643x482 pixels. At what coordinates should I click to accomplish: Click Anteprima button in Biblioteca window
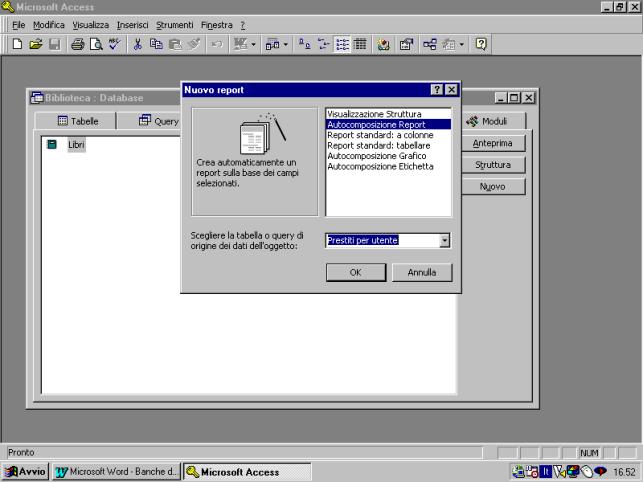(493, 143)
